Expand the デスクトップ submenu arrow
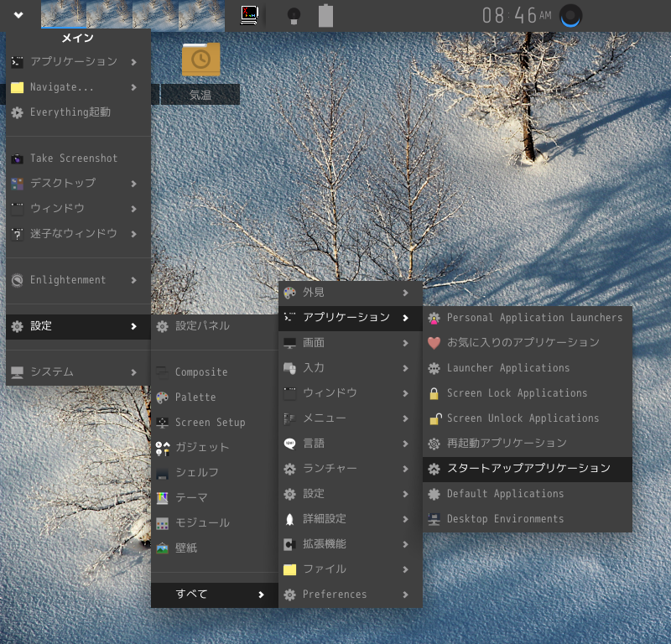This screenshot has width=671, height=644. pyautogui.click(x=134, y=184)
